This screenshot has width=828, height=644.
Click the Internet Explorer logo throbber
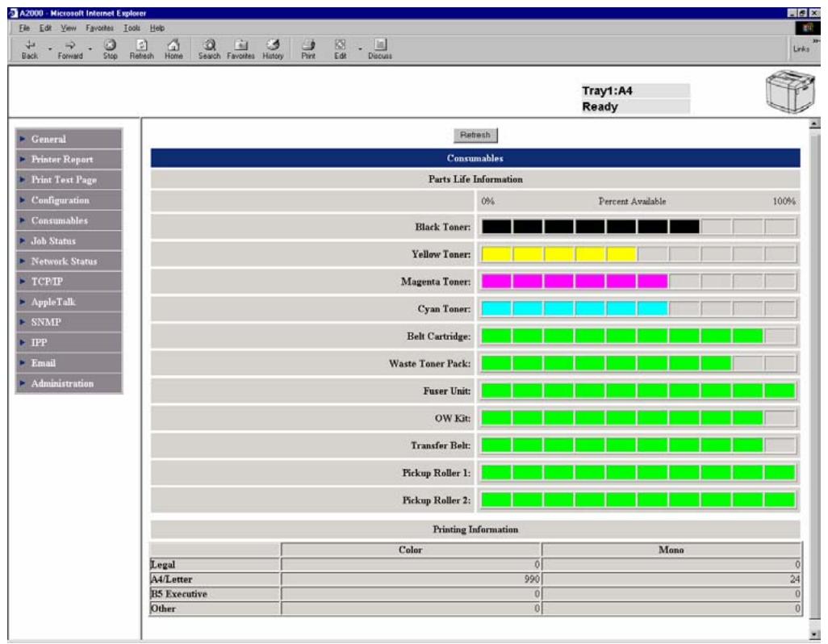[x=807, y=28]
